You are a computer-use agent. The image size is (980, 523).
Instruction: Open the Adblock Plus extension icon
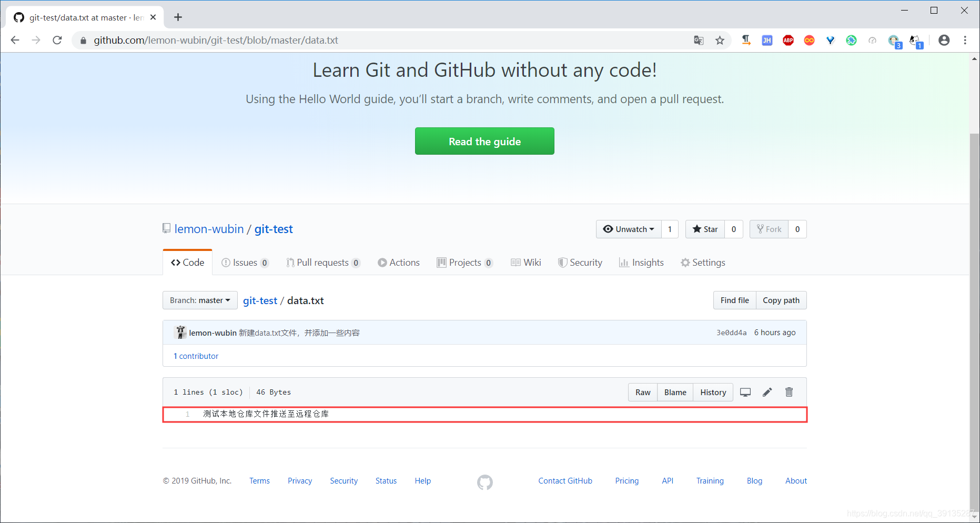[788, 40]
